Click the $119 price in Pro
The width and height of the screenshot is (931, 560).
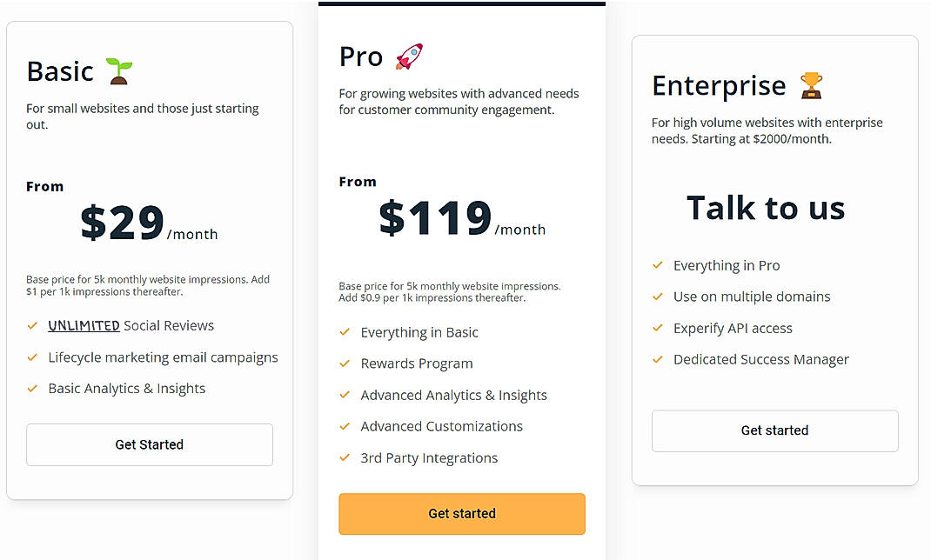tap(435, 218)
